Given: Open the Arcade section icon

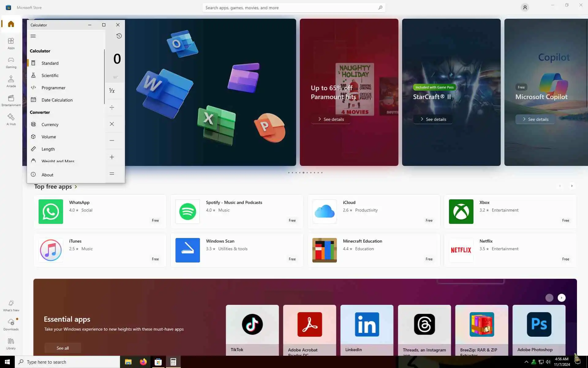Looking at the screenshot, I should [11, 81].
